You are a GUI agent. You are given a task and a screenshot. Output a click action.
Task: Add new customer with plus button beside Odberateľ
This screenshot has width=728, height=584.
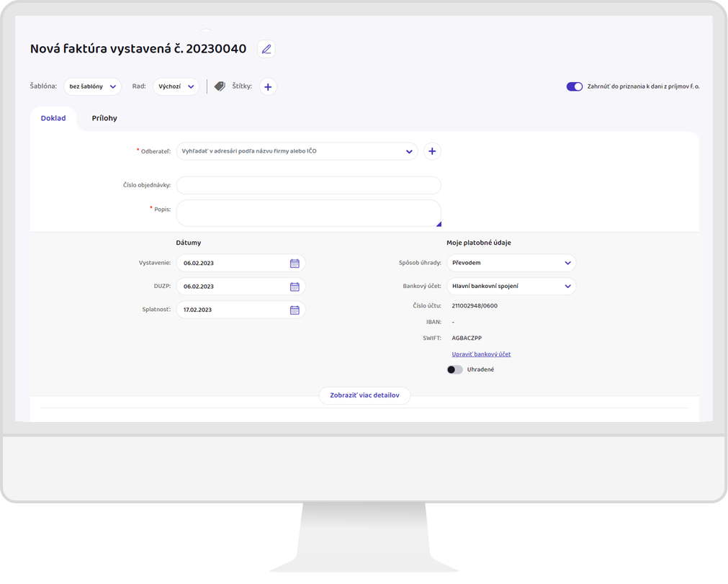432,151
